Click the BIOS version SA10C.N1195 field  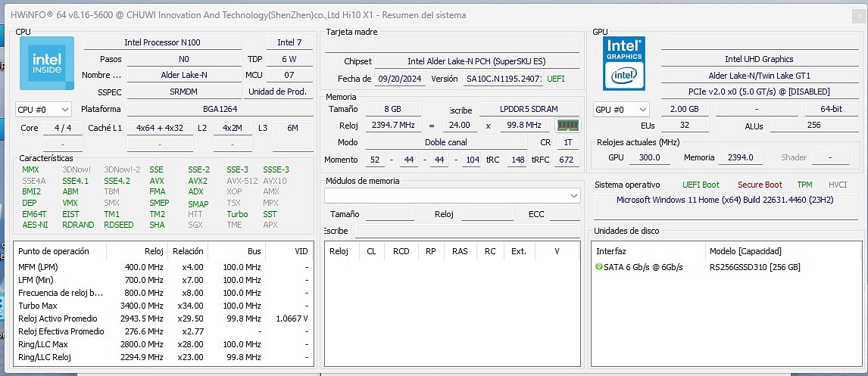[503, 79]
